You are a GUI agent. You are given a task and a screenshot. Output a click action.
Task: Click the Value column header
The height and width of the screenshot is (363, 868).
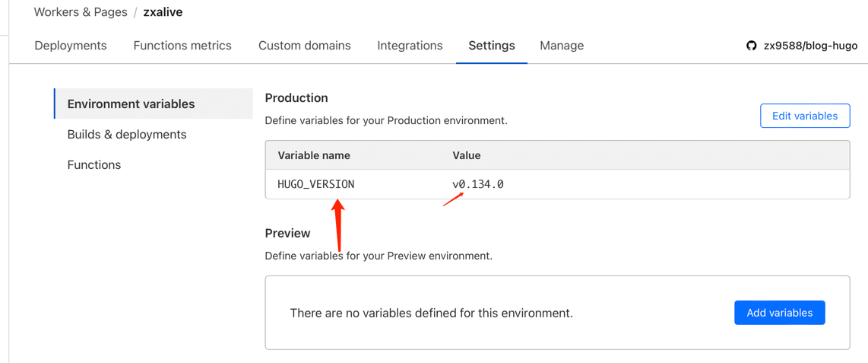(467, 155)
